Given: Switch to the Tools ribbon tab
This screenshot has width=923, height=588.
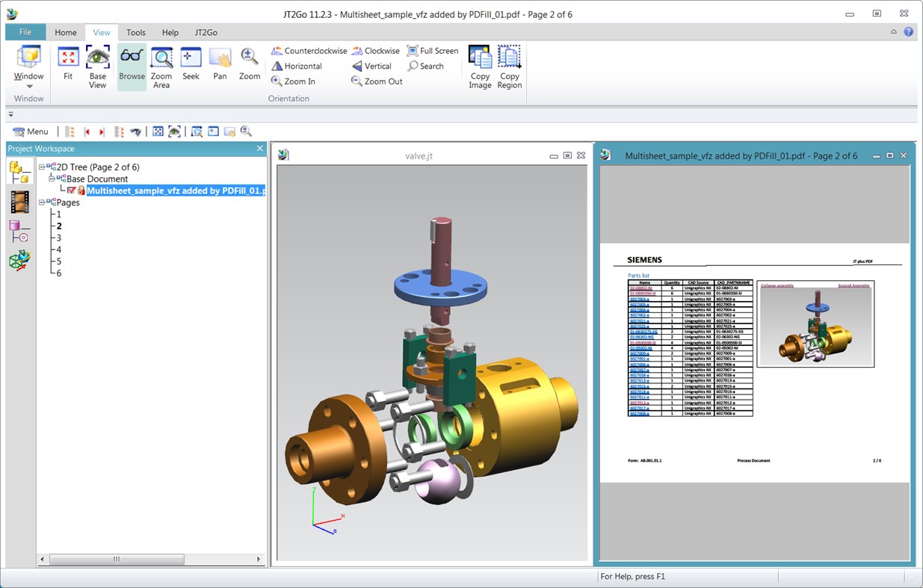Looking at the screenshot, I should tap(135, 32).
